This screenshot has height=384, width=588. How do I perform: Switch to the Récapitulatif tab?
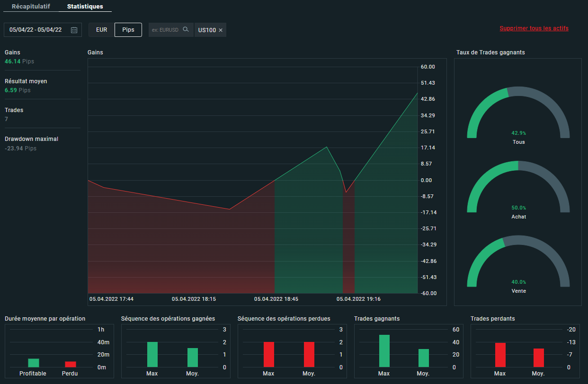(x=31, y=7)
